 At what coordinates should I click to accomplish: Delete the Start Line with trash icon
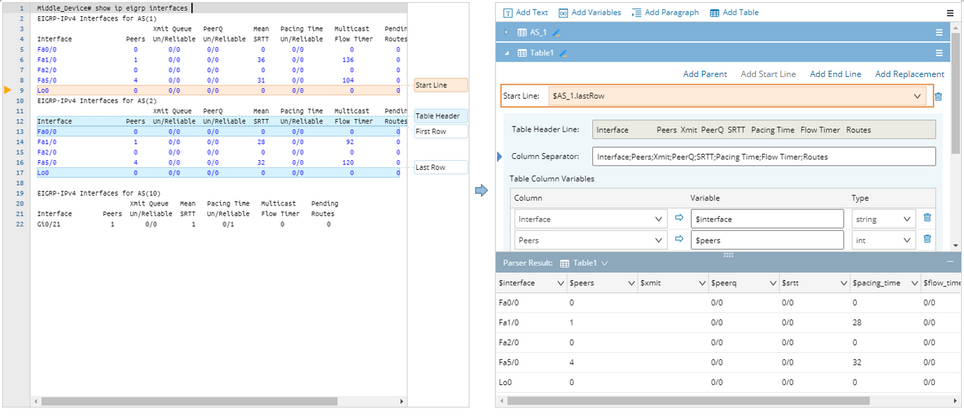pyautogui.click(x=938, y=96)
